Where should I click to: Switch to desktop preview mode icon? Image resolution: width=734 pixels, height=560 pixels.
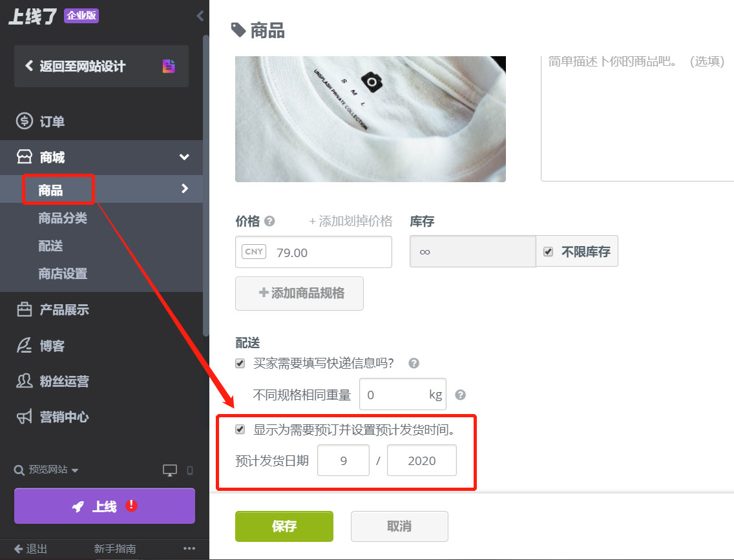[x=168, y=470]
